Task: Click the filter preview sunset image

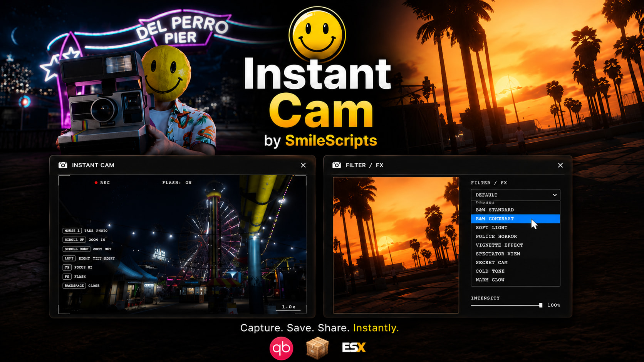Action: pos(396,245)
